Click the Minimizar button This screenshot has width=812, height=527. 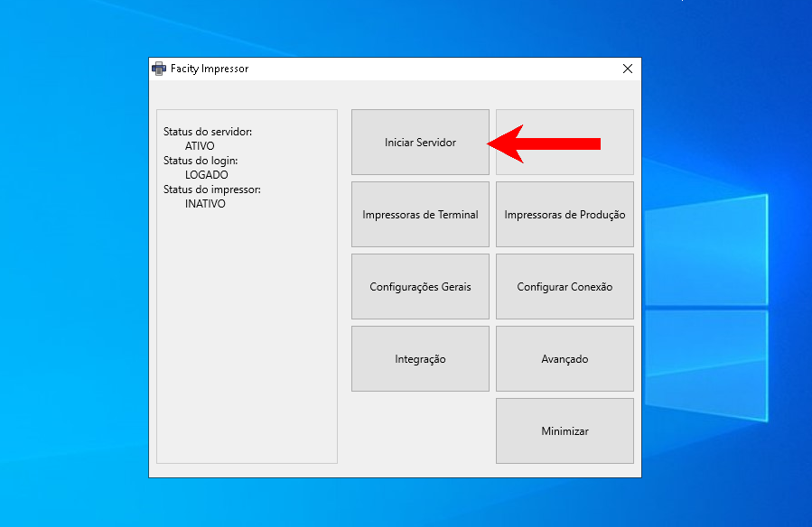[565, 430]
